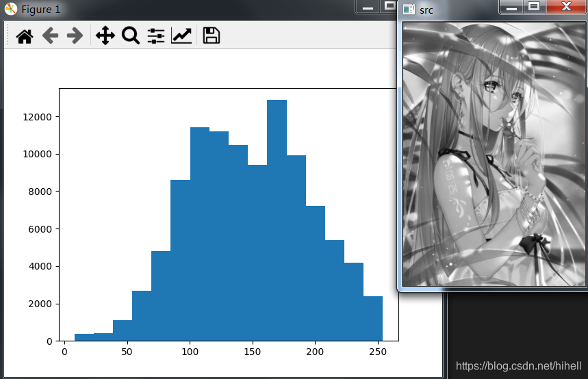Click the 200 x-axis tick label
This screenshot has width=588, height=379.
(x=315, y=352)
